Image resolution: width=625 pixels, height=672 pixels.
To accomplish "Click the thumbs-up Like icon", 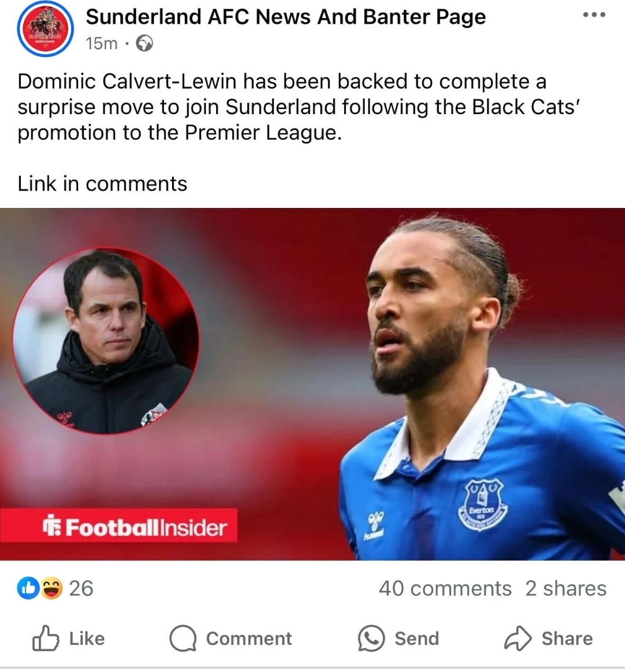I will point(46,638).
